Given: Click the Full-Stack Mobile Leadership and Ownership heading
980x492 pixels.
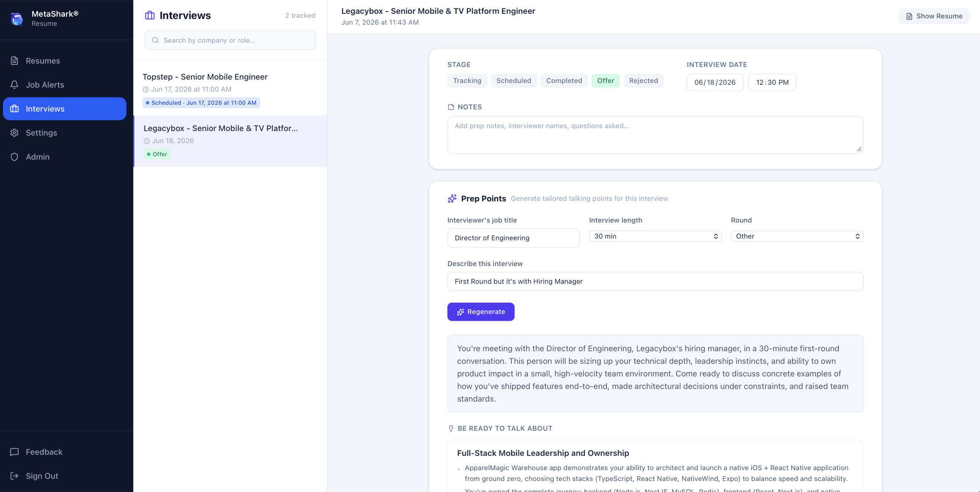Looking at the screenshot, I should [x=543, y=453].
